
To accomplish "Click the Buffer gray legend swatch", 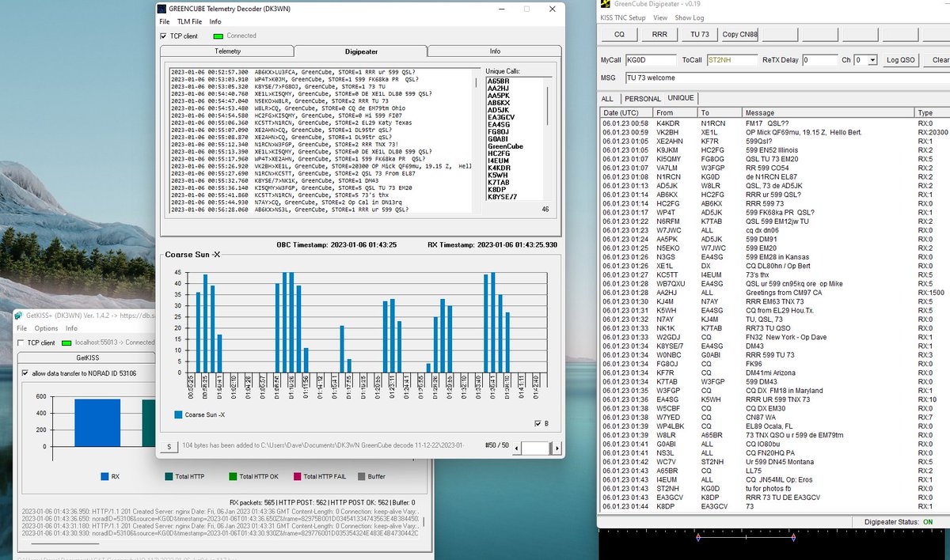I will click(361, 476).
